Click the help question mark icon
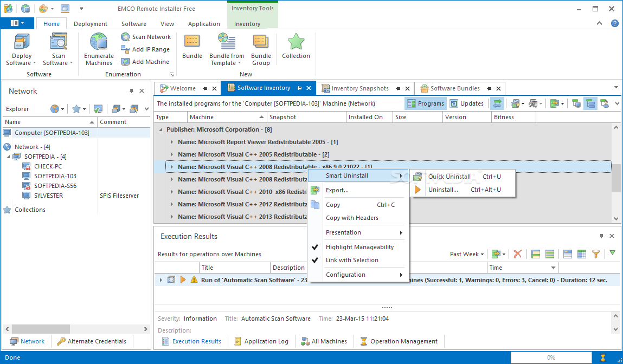This screenshot has height=364, width=623. pyautogui.click(x=614, y=23)
